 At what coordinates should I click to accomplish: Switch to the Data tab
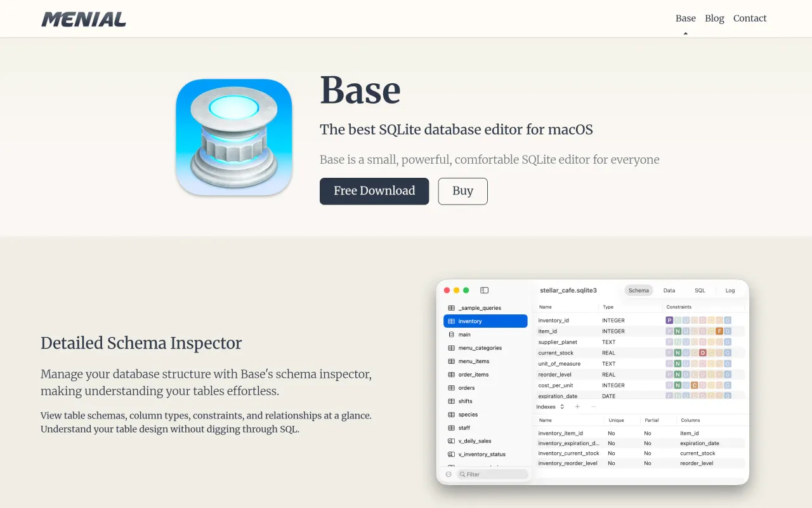click(669, 290)
